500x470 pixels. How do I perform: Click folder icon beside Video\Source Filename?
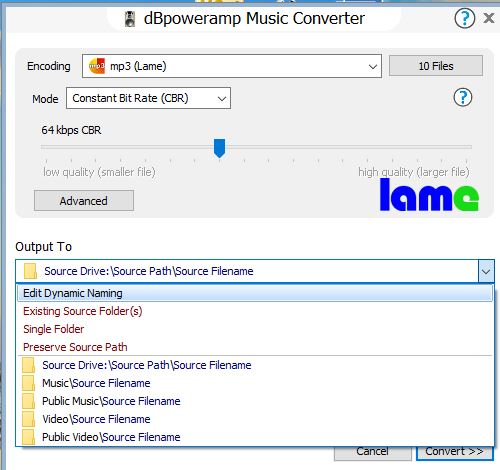point(29,419)
